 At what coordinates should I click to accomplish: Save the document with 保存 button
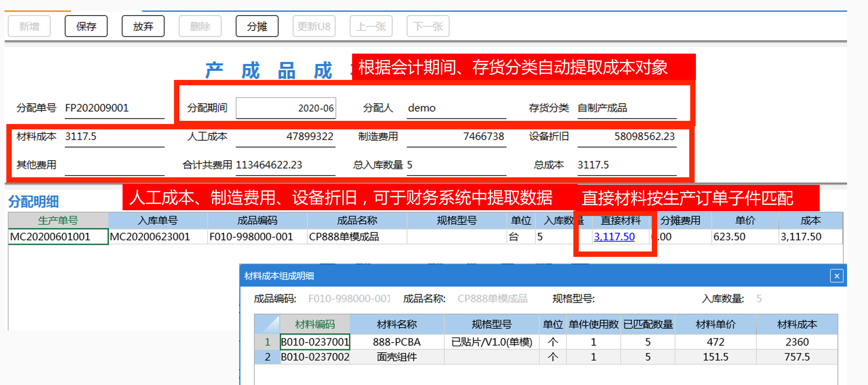(86, 26)
